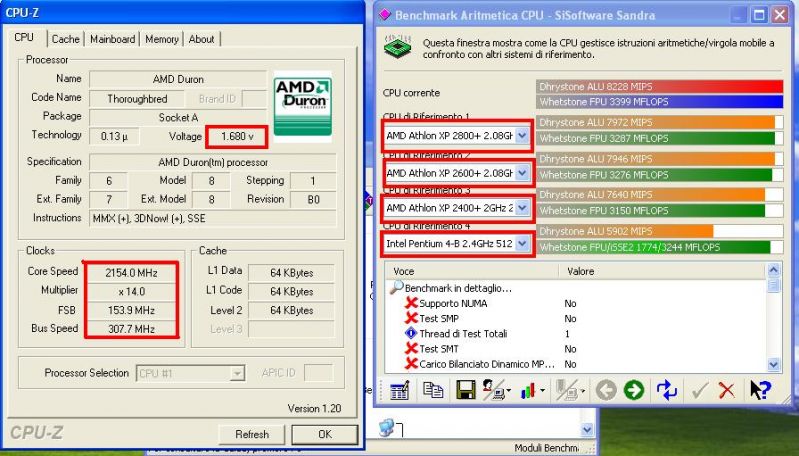Rerun the benchmark with blue refresh arrows
Screen dimensions: 799x456
coord(667,390)
